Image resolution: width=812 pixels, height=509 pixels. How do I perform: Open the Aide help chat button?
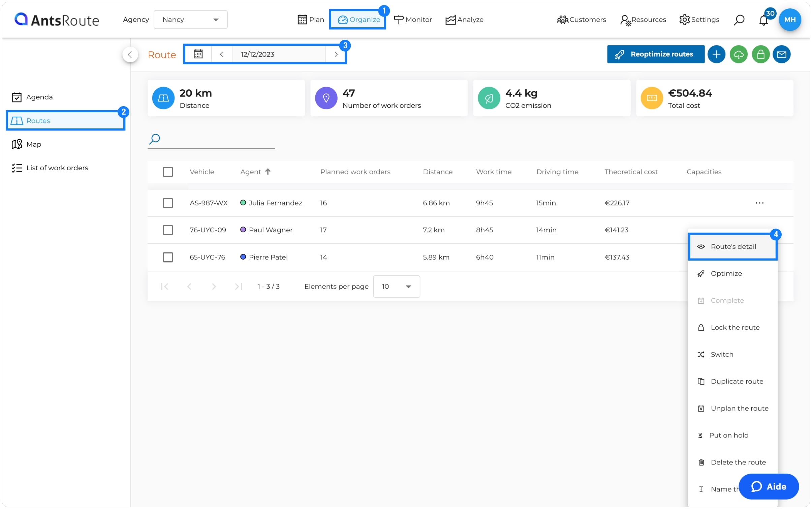coord(769,486)
